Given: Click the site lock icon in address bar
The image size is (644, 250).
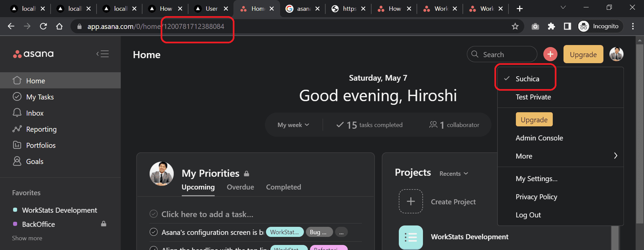Looking at the screenshot, I should 79,26.
